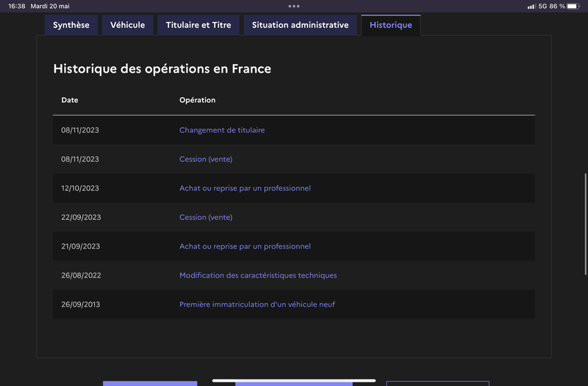The height and width of the screenshot is (386, 588).
Task: Click the vertical page scrollbar
Action: pyautogui.click(x=585, y=224)
